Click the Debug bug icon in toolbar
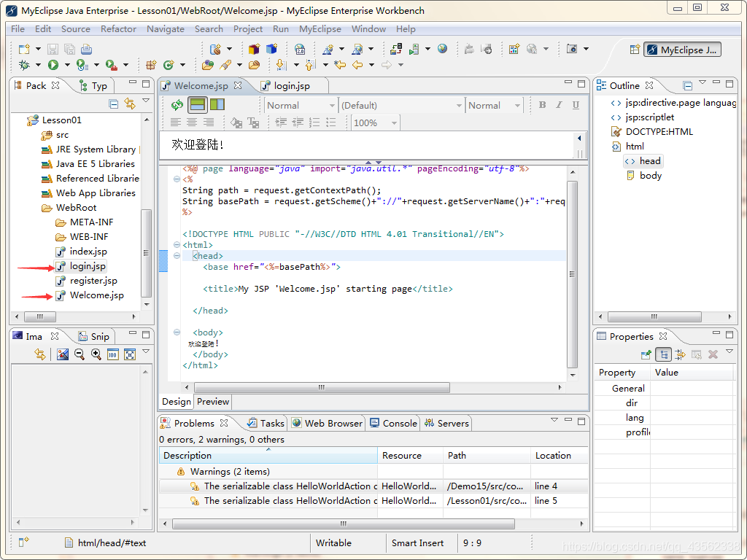This screenshot has width=747, height=560. click(x=24, y=65)
